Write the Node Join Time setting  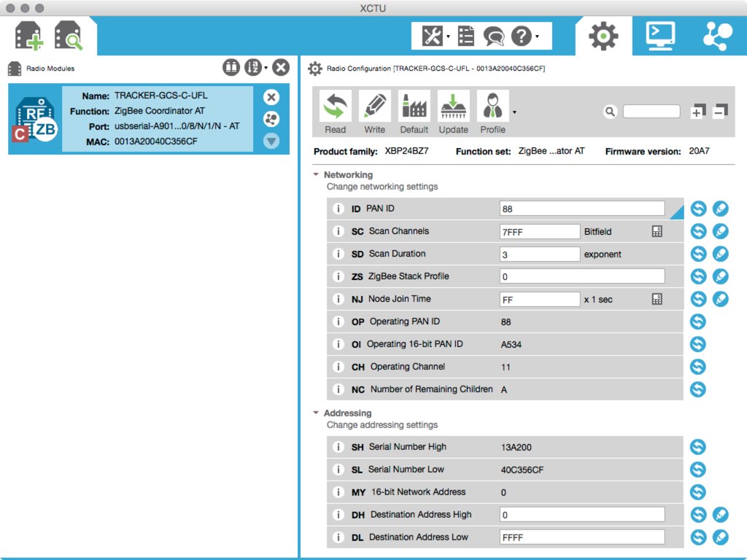(721, 299)
